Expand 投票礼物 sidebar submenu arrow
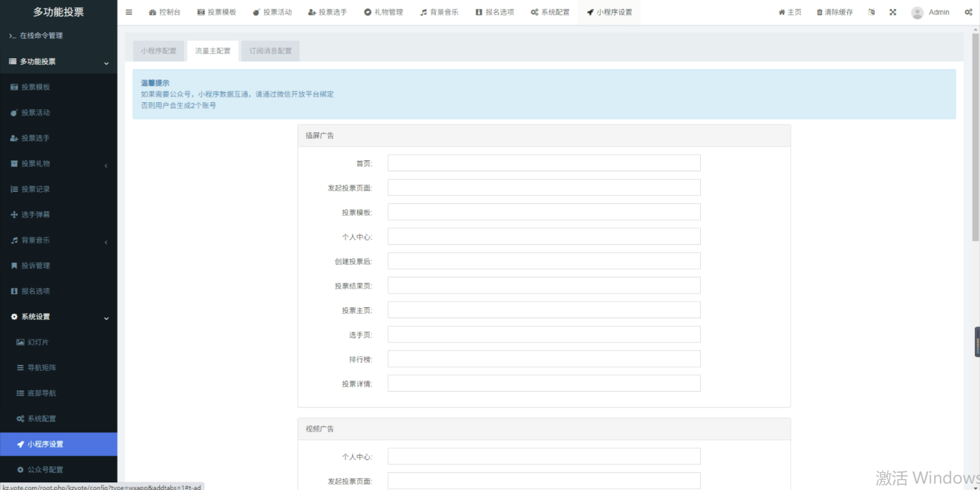Viewport: 980px width, 490px height. pyautogui.click(x=106, y=166)
